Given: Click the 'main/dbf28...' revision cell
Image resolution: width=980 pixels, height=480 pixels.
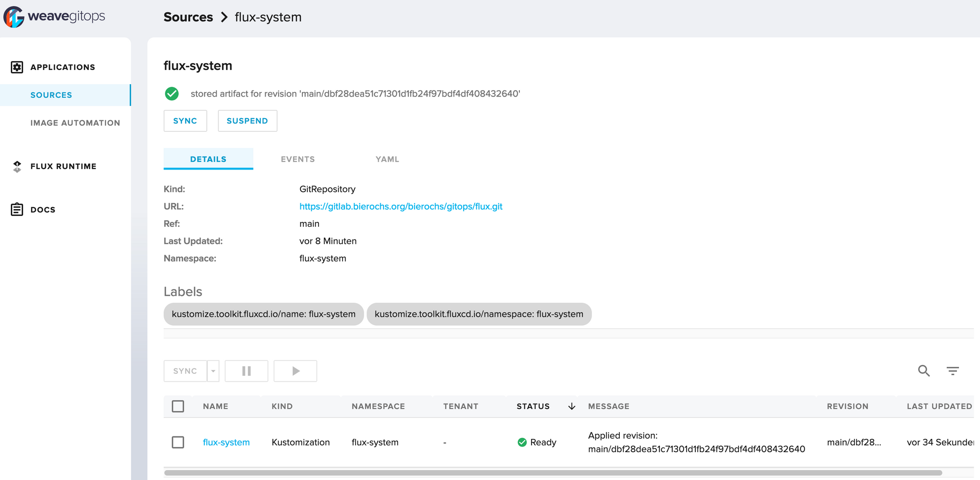Looking at the screenshot, I should [x=854, y=442].
